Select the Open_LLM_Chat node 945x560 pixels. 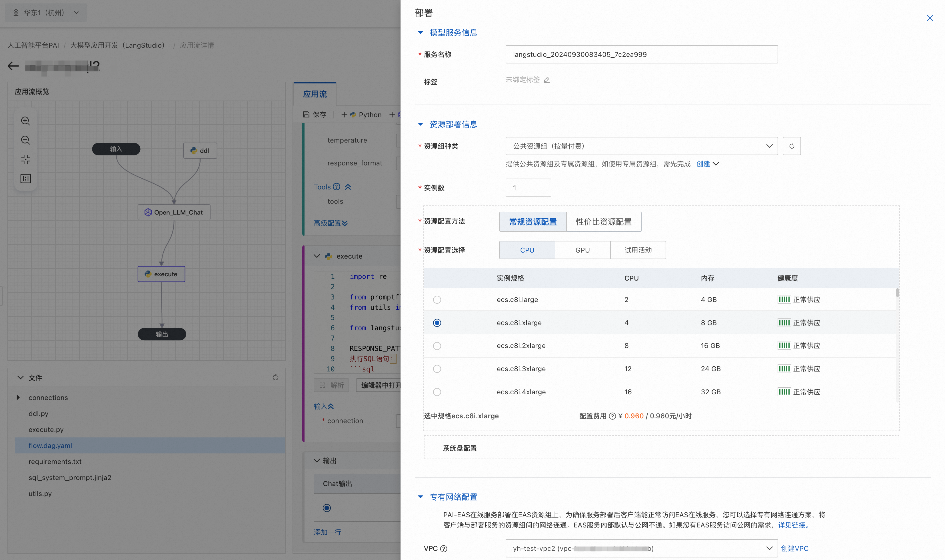tap(174, 213)
